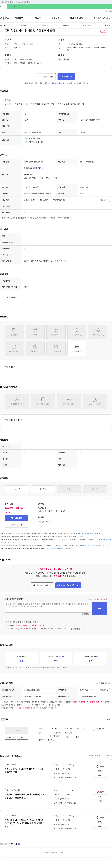112x868 pixels.
Task: Click the 고용24 logo
Action: coord(4,18)
